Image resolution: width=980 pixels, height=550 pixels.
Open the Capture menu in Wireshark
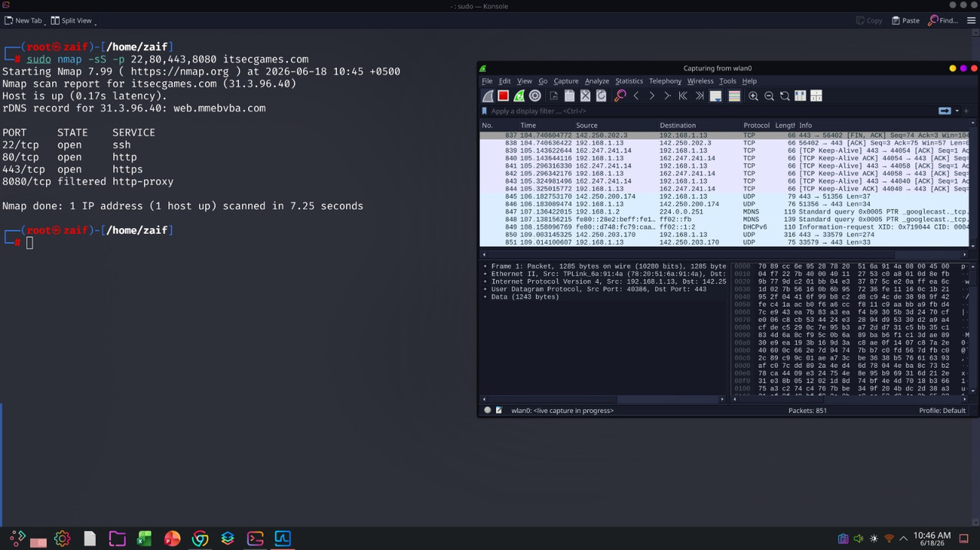click(566, 81)
